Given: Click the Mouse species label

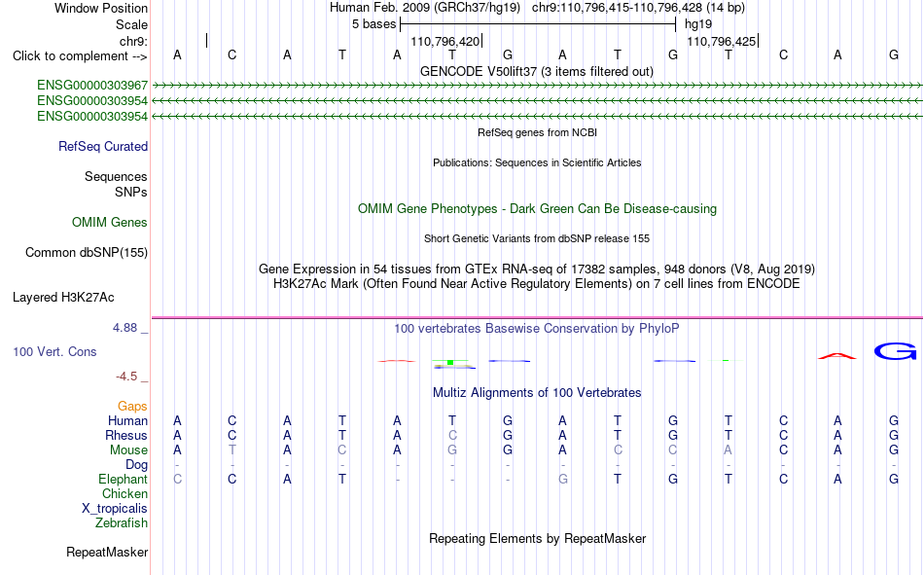Looking at the screenshot, I should (x=128, y=449).
